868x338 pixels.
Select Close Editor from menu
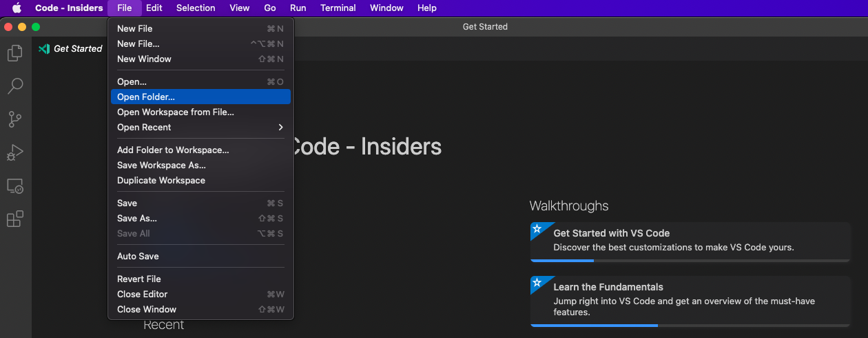tap(200, 294)
